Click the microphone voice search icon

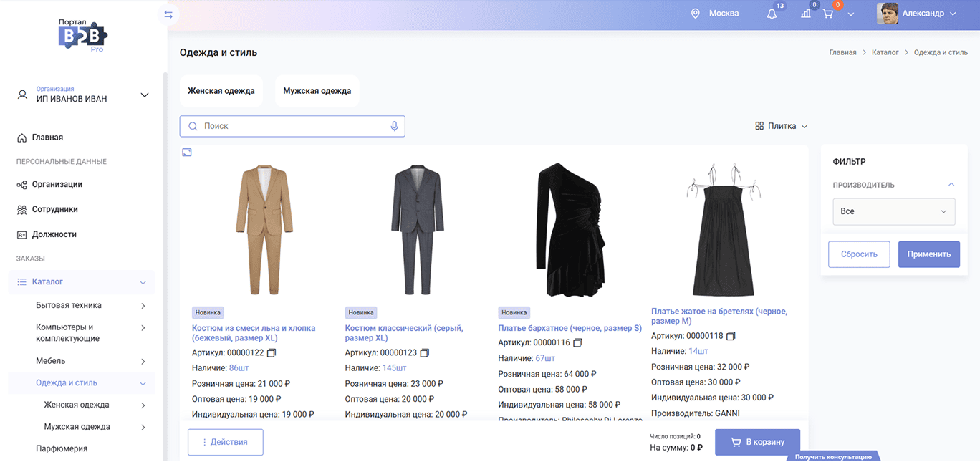394,126
